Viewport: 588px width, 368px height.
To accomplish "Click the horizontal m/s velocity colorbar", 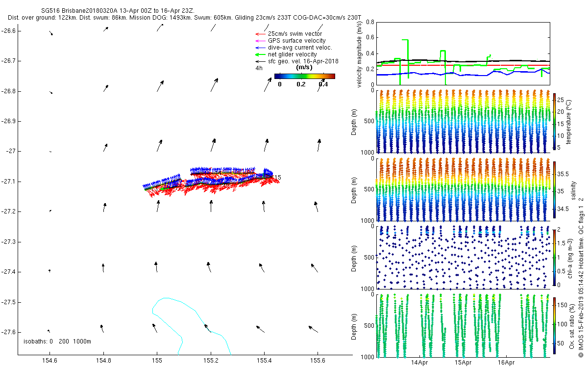I will (x=304, y=76).
